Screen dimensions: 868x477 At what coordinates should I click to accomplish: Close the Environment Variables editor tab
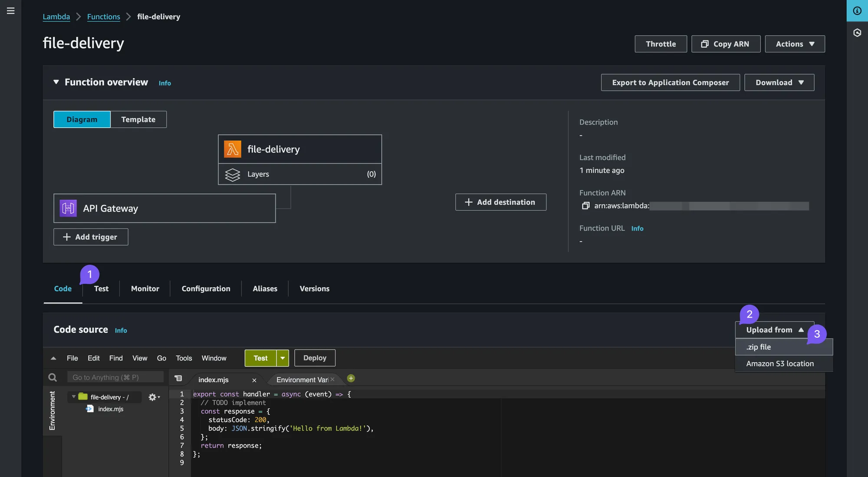tap(332, 379)
